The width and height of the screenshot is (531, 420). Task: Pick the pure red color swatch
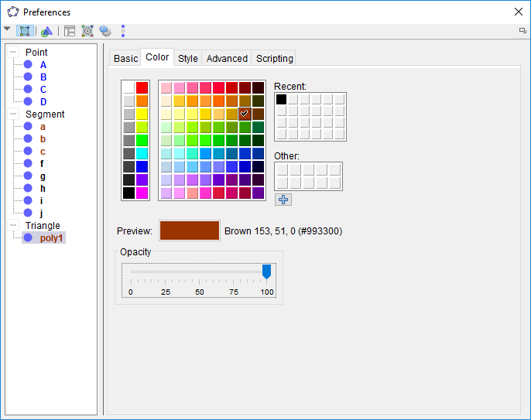pyautogui.click(x=142, y=87)
